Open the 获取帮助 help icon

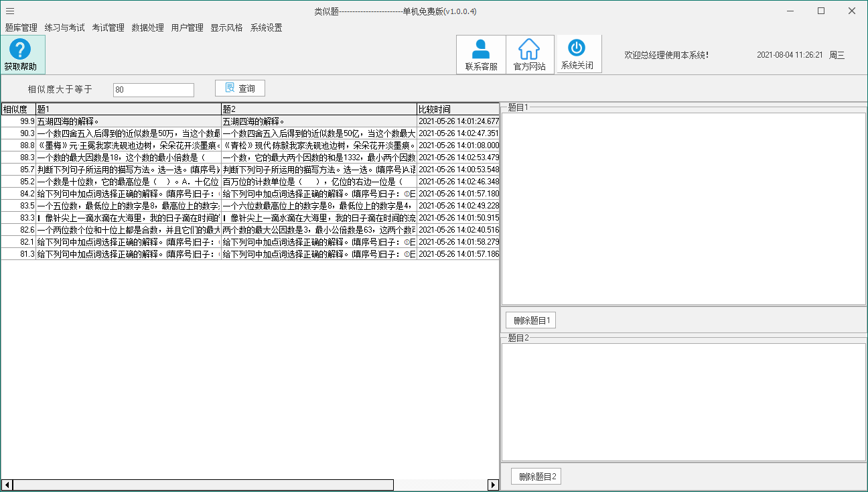[22, 52]
